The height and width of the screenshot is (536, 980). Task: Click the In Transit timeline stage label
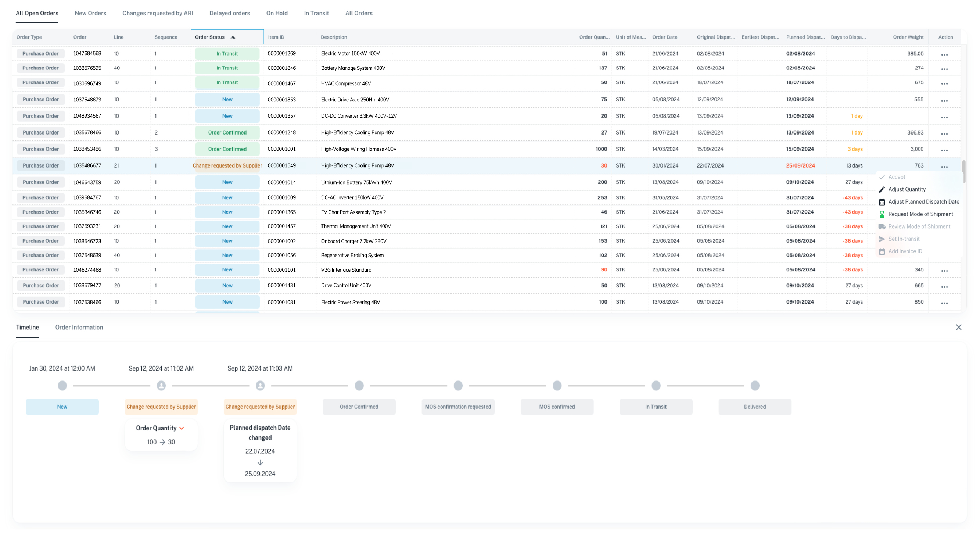coord(656,407)
